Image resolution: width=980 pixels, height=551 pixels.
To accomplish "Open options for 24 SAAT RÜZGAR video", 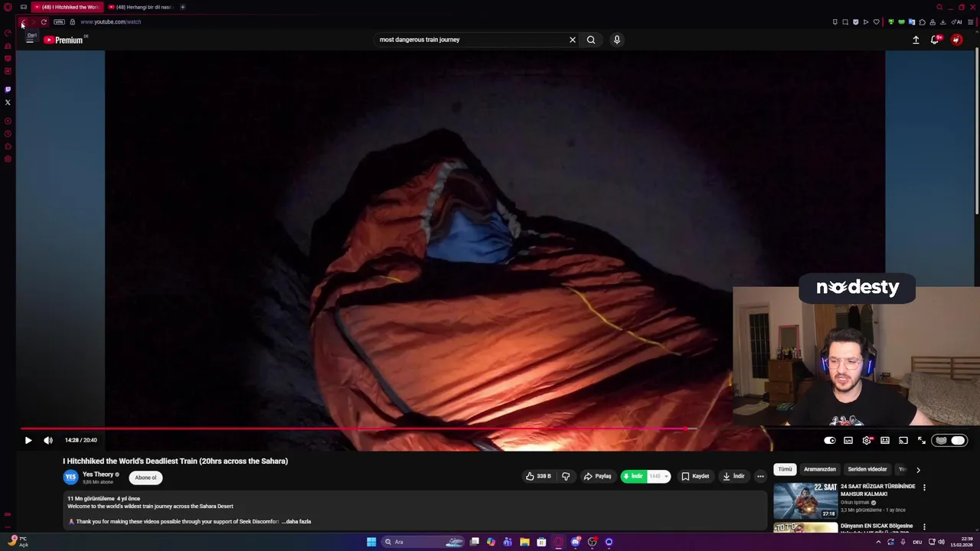I will (x=924, y=487).
